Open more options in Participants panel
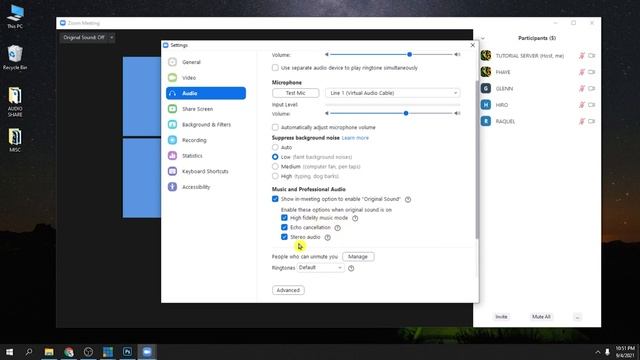640x360 pixels. pyautogui.click(x=577, y=317)
